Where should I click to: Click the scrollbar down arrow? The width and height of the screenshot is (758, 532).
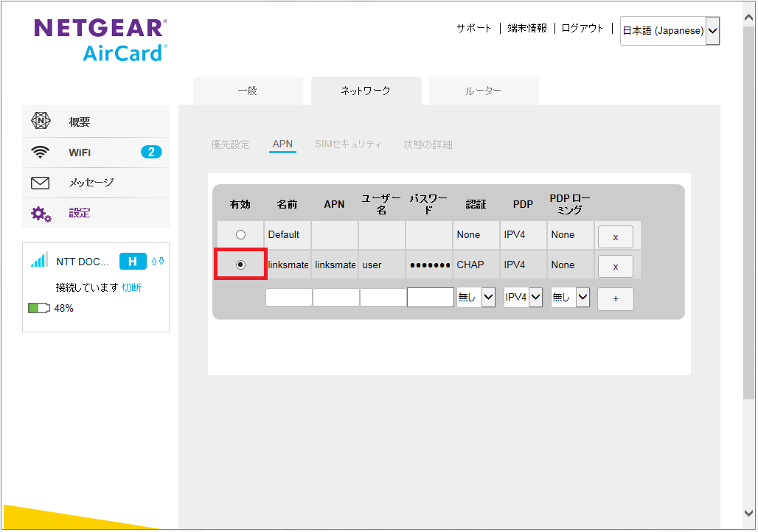[x=748, y=513]
